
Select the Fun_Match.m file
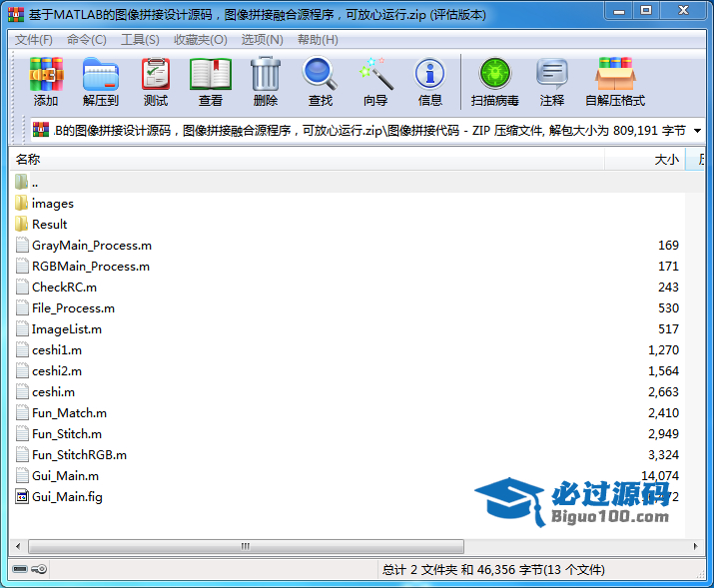69,412
